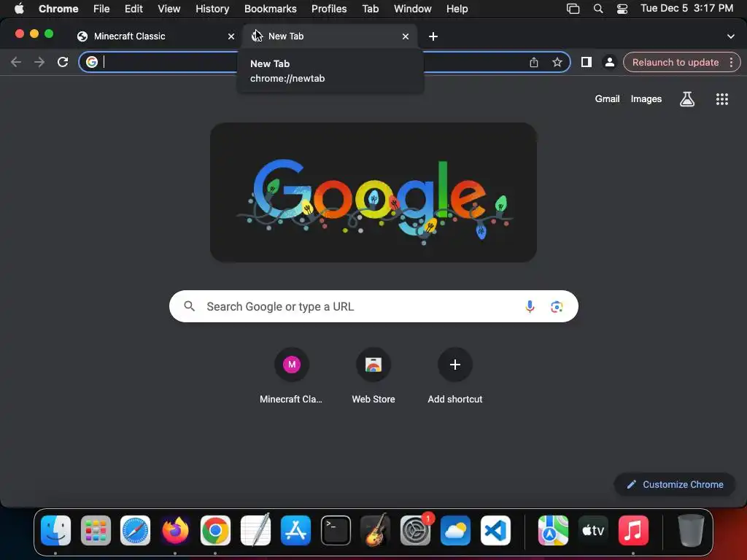Open the Gmail link
Viewport: 747px width, 560px height.
tap(607, 99)
